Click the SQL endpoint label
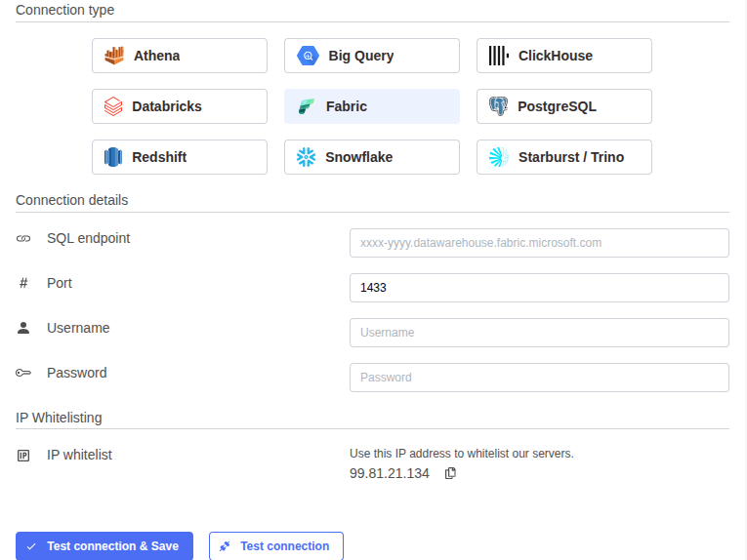Viewport: 747px width, 560px height. [x=88, y=238]
